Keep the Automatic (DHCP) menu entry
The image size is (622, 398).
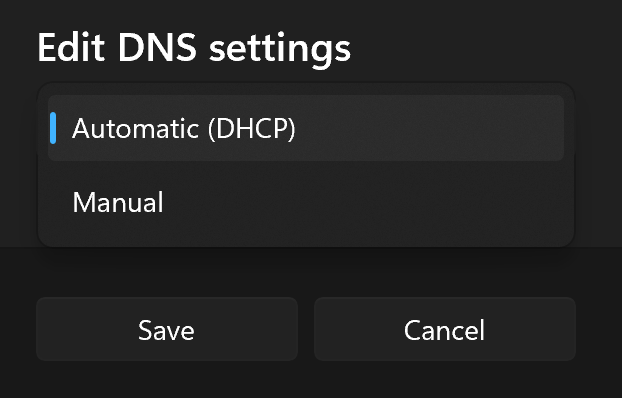pos(305,128)
